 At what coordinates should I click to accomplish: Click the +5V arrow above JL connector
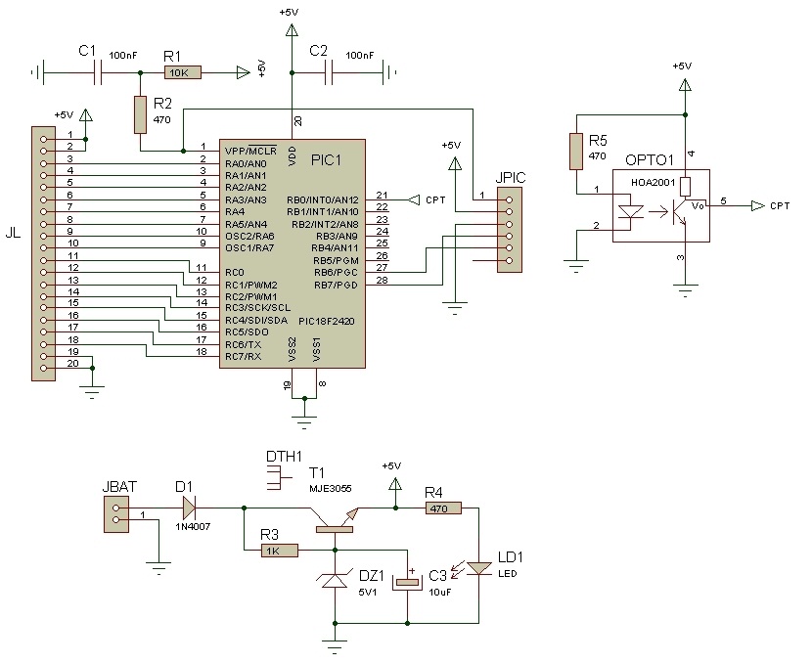tap(85, 114)
